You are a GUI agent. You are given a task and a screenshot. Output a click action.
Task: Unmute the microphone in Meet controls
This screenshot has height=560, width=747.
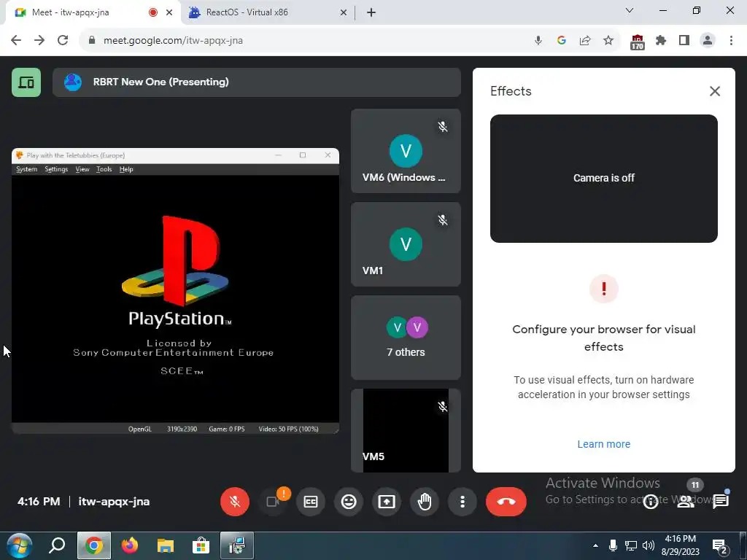click(234, 502)
